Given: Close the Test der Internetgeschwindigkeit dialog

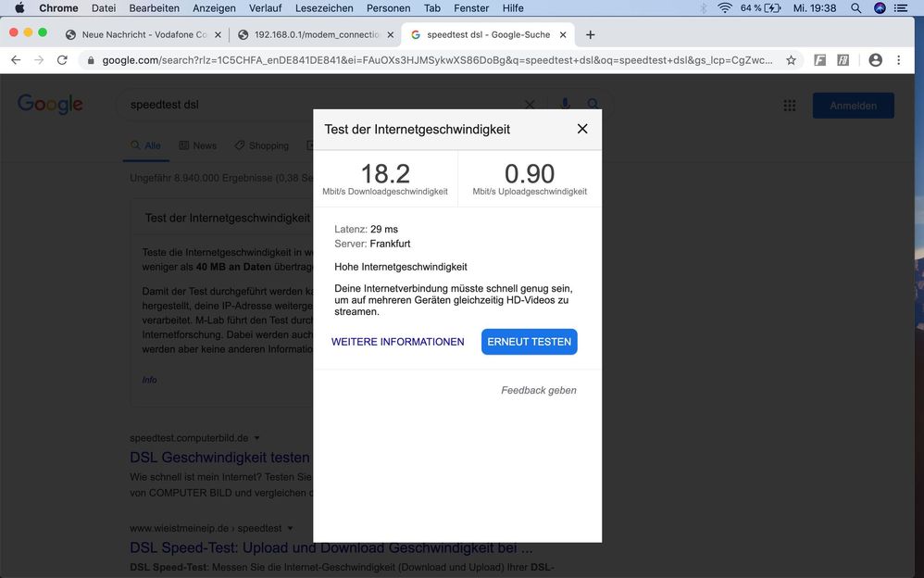Looking at the screenshot, I should (x=582, y=129).
